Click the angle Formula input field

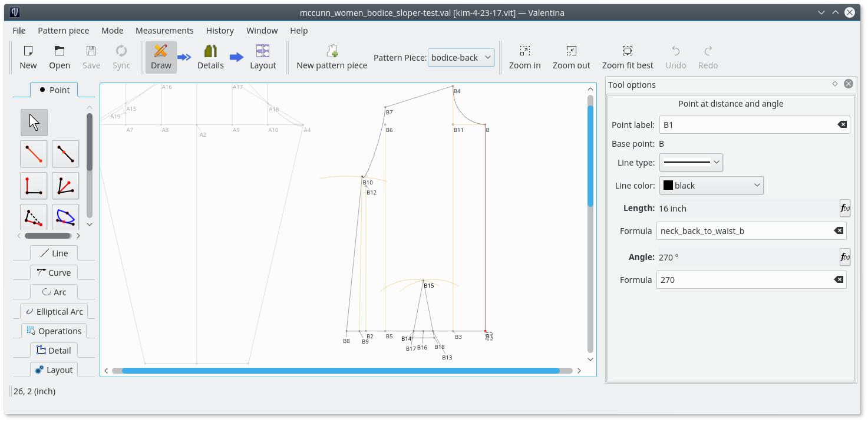point(742,280)
